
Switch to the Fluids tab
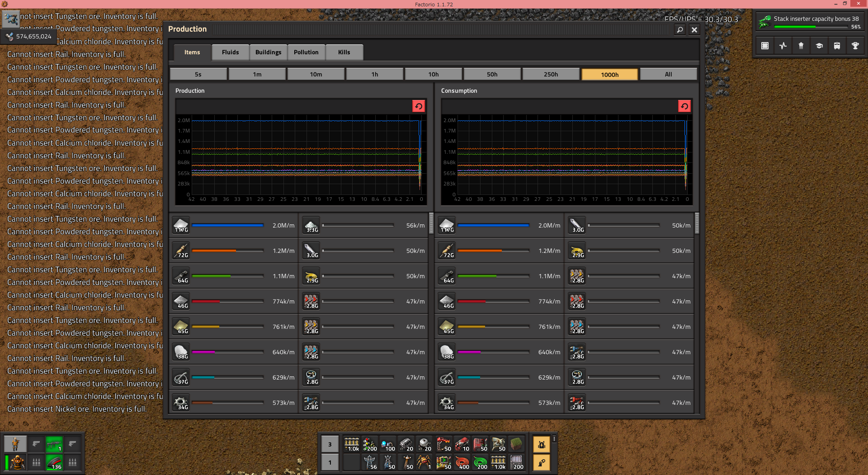(231, 52)
